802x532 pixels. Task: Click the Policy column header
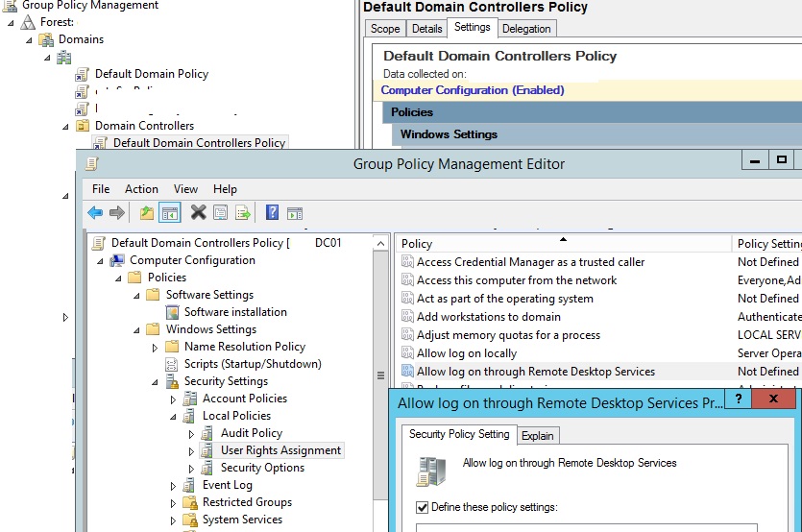coord(417,244)
